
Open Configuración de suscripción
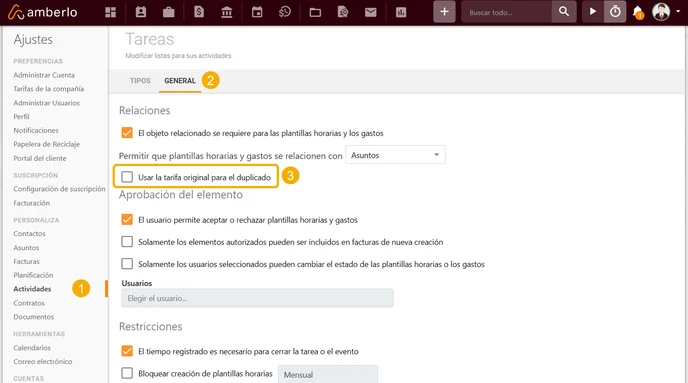59,189
